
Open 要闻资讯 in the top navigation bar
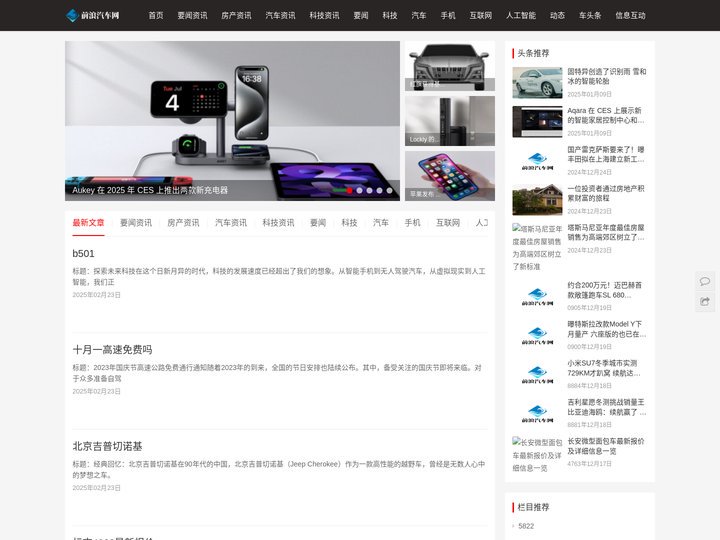click(x=192, y=15)
